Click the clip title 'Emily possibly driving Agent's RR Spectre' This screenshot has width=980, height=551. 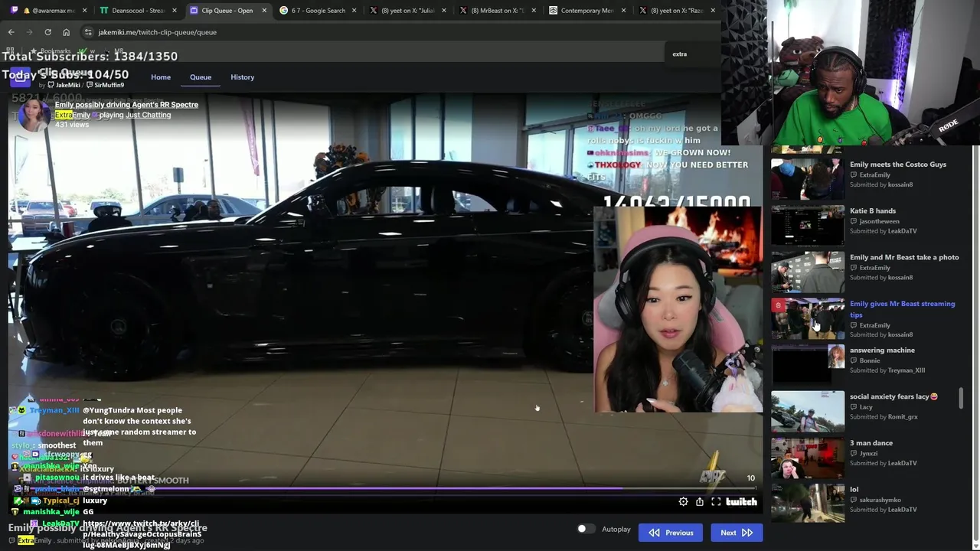point(126,105)
